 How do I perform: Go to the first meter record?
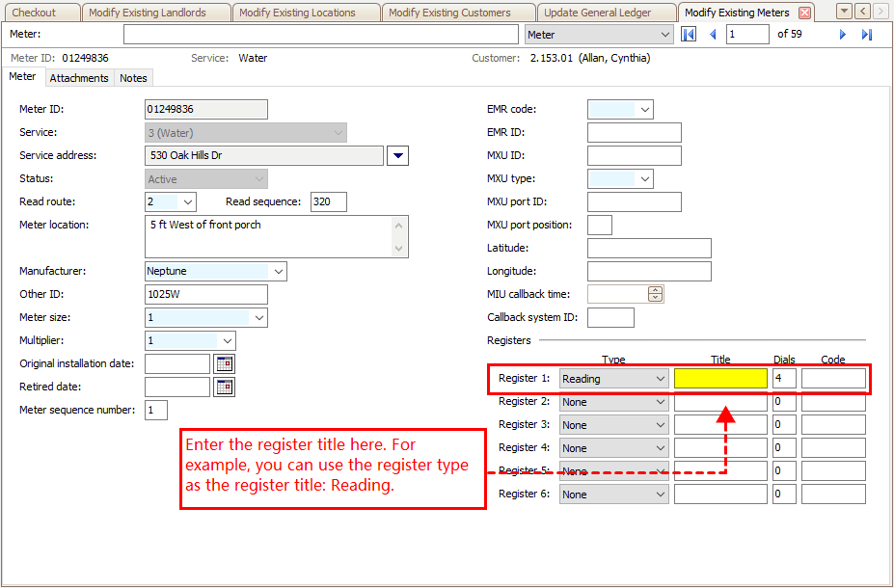pyautogui.click(x=689, y=35)
